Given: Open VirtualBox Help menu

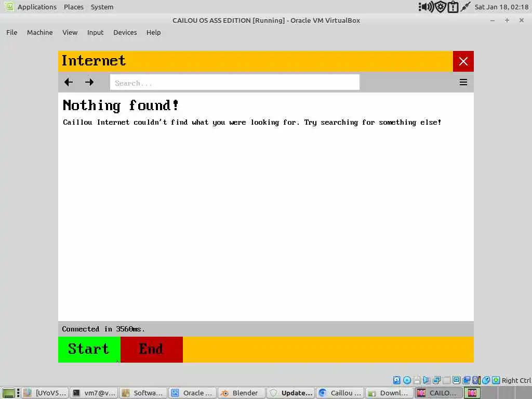Looking at the screenshot, I should (154, 33).
